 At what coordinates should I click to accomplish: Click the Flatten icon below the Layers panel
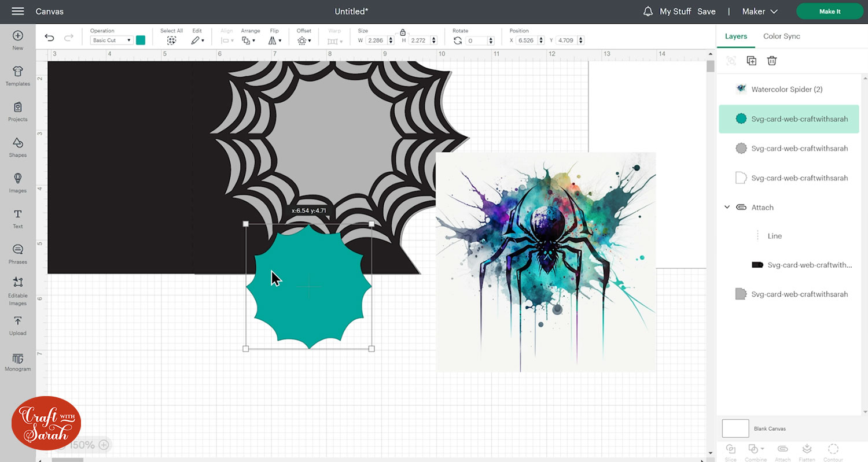[x=807, y=448]
